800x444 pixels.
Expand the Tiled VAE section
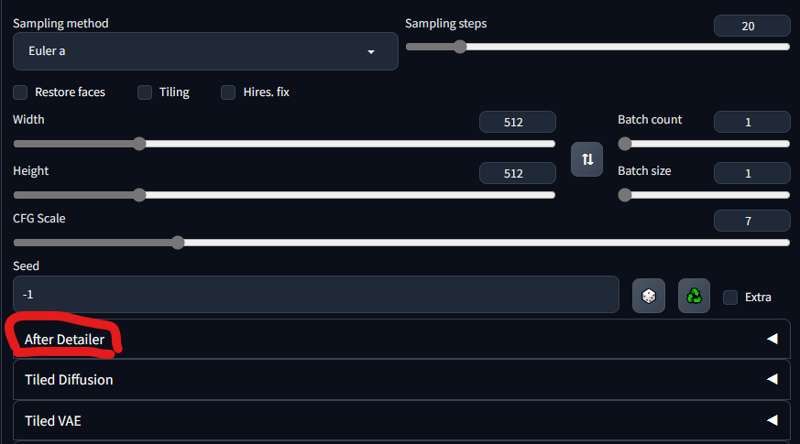tap(402, 420)
